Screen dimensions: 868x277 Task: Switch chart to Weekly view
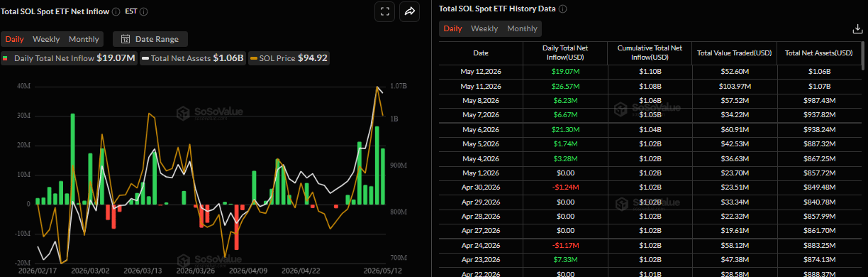point(46,39)
